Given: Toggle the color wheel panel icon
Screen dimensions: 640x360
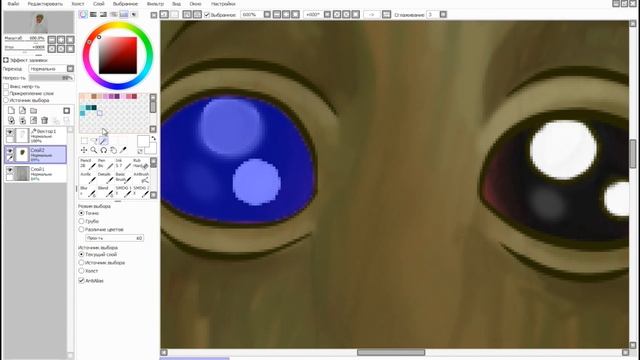Looking at the screenshot, I should click(x=83, y=14).
